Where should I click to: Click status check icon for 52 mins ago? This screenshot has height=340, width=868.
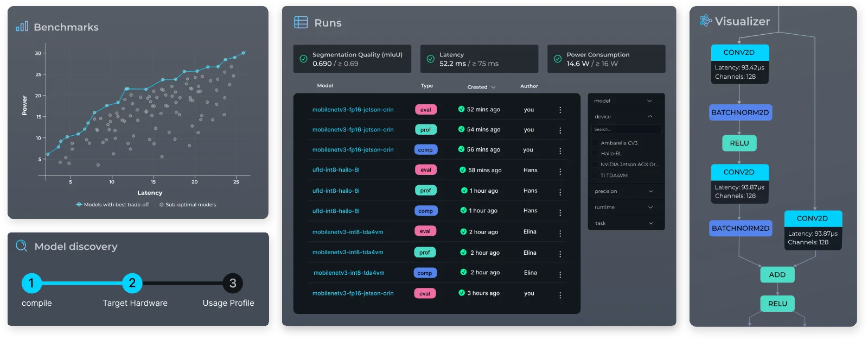coord(461,109)
